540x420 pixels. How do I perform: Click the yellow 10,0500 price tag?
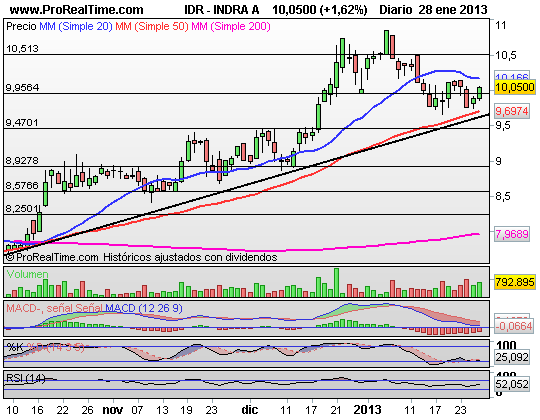(515, 87)
